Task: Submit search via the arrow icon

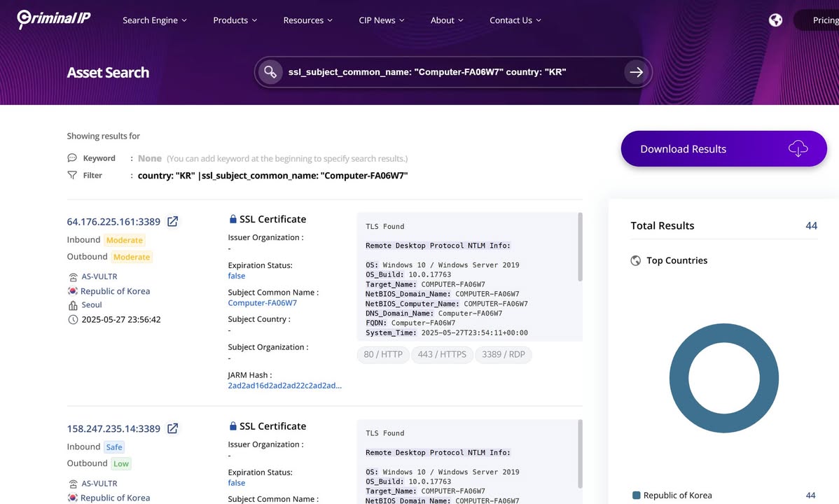Action: pos(636,71)
